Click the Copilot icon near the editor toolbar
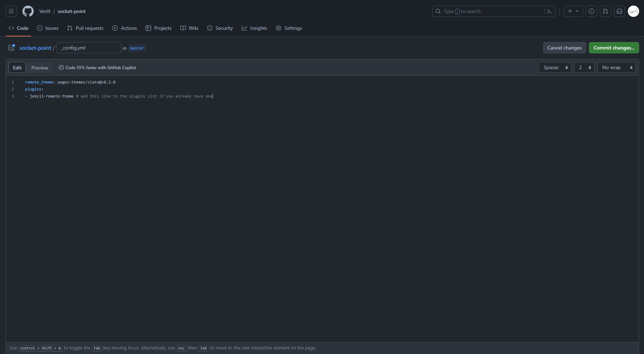644x354 pixels. pos(61,67)
